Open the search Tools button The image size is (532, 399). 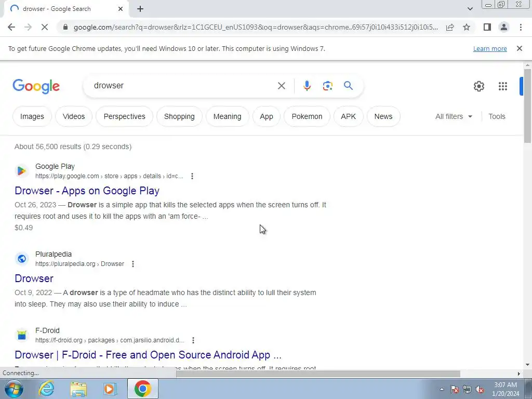point(497,116)
